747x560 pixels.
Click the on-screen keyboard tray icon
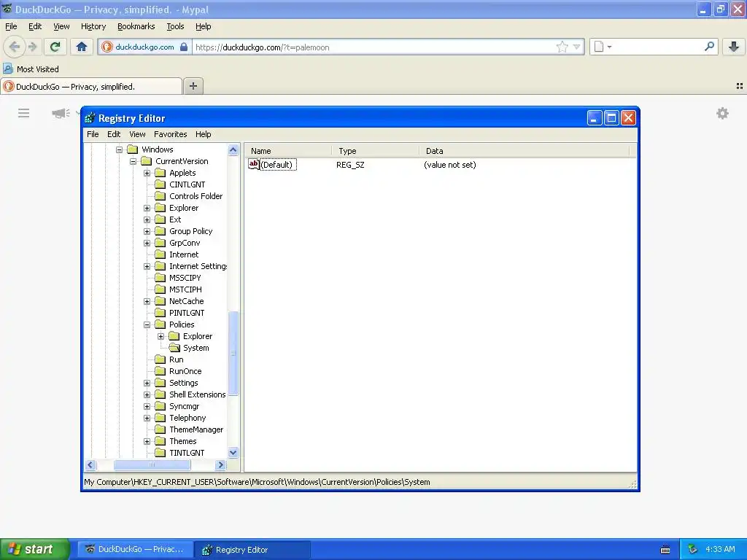pos(665,550)
